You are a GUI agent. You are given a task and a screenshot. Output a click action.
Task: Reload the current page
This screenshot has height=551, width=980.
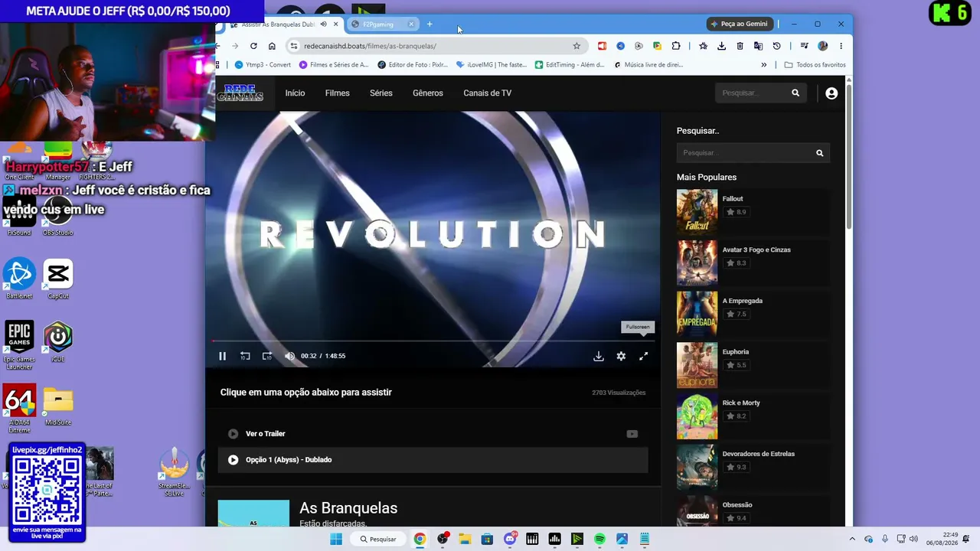[x=253, y=46]
